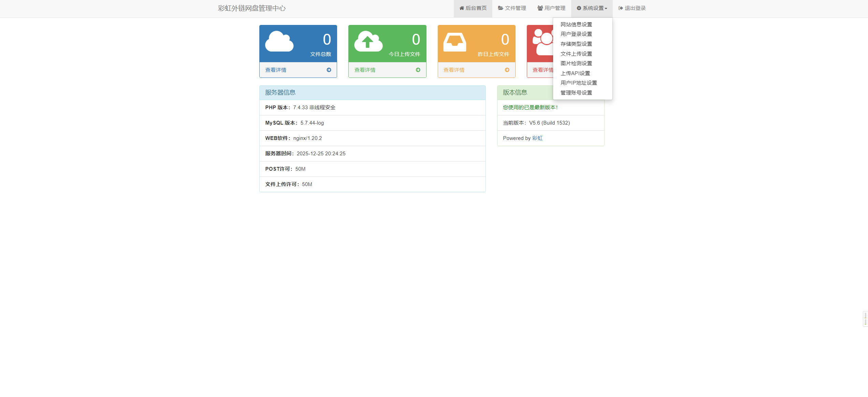The width and height of the screenshot is (868, 397).
Task: Open 文件上传设置 from the dropdown
Action: pyautogui.click(x=576, y=54)
